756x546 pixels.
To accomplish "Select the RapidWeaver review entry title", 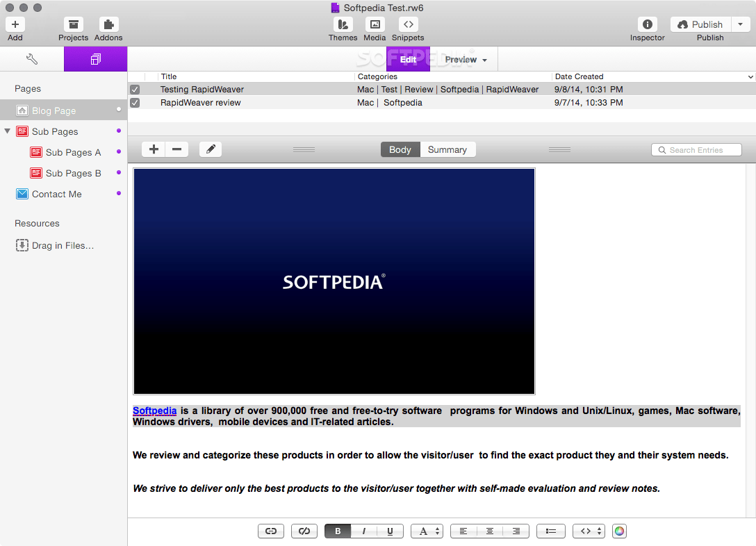I will tap(201, 103).
